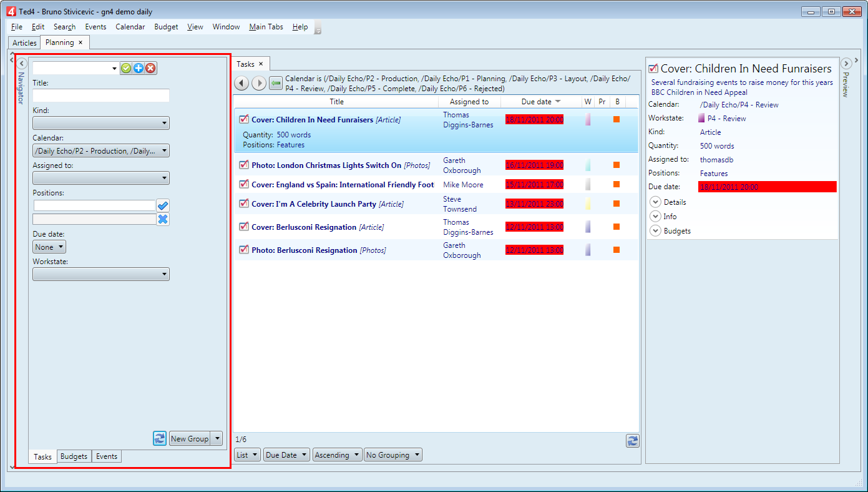Open the Ascending order dropdown
This screenshot has height=492, width=868.
coord(337,455)
